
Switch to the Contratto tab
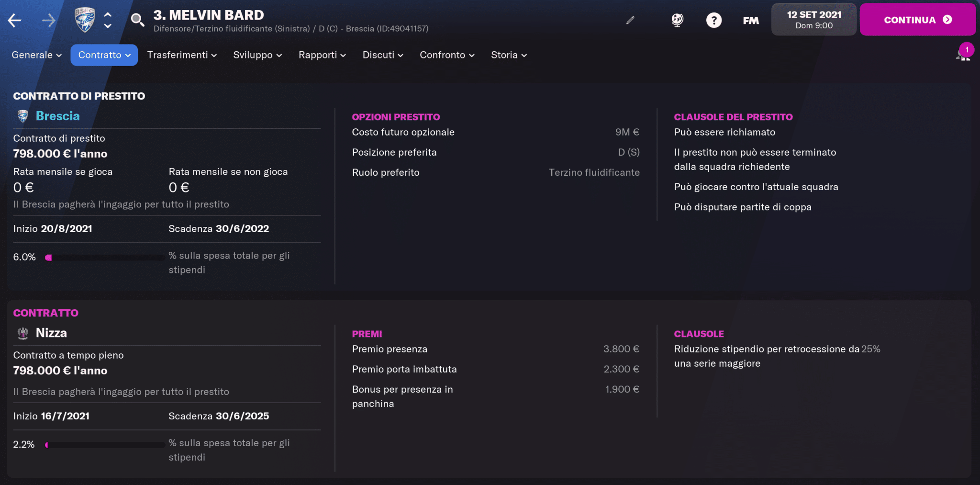coord(104,55)
